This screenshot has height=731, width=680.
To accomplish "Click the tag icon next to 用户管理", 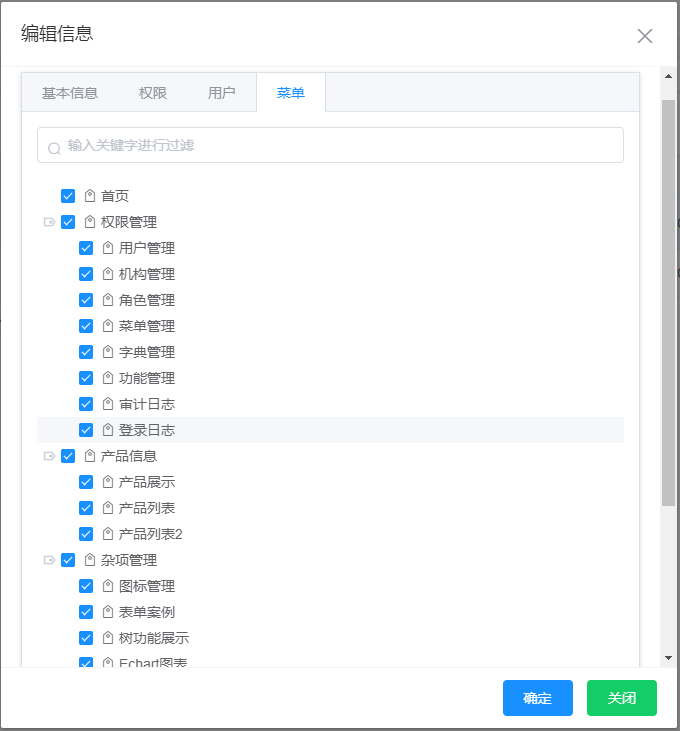I will [x=108, y=248].
